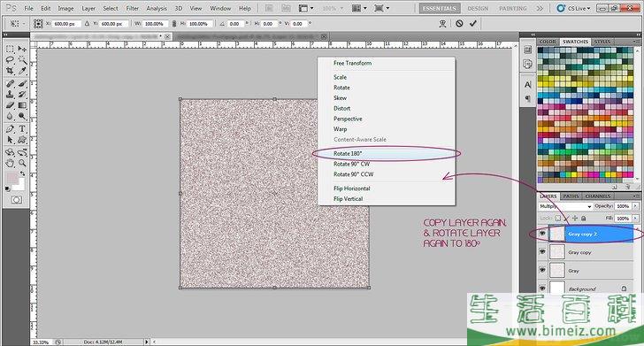The image size is (644, 346).
Task: Select the 3D Camera Rotate tool
Action: click(x=22, y=152)
